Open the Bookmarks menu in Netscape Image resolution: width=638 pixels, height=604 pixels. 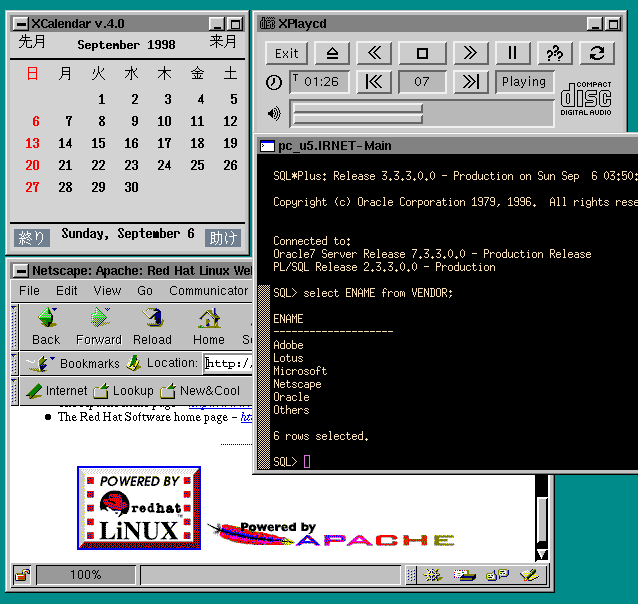(74, 363)
